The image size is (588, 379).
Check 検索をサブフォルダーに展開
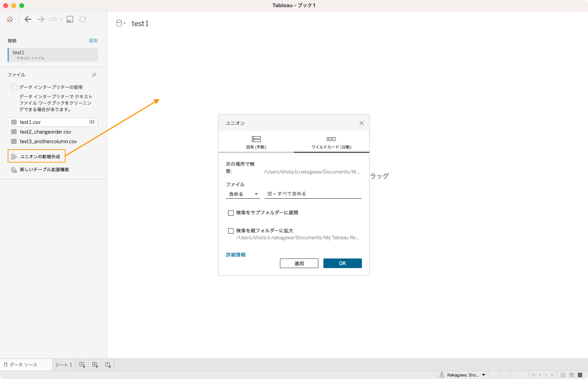(231, 213)
